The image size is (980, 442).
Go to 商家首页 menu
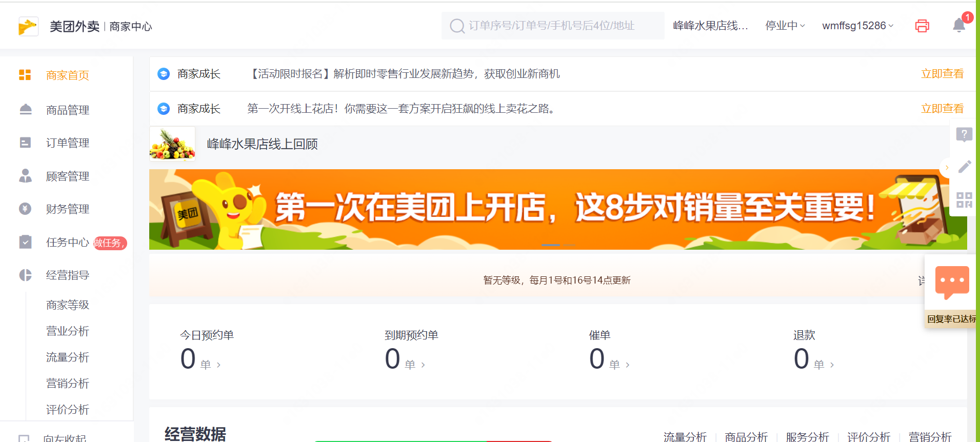(x=67, y=75)
